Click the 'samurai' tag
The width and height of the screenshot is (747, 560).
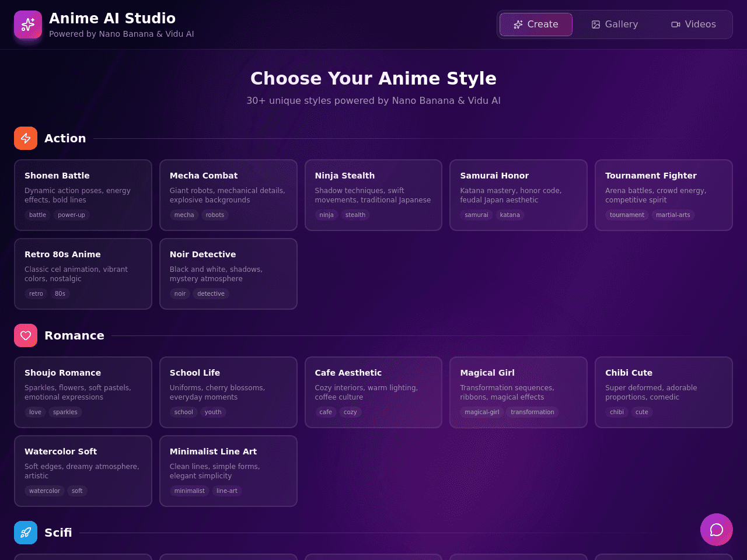[x=476, y=215]
